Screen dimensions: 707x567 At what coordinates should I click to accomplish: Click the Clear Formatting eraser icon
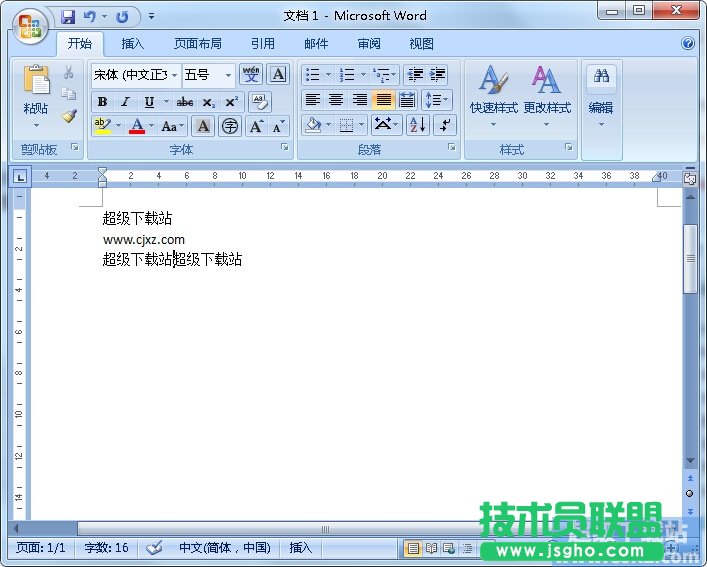[x=259, y=101]
